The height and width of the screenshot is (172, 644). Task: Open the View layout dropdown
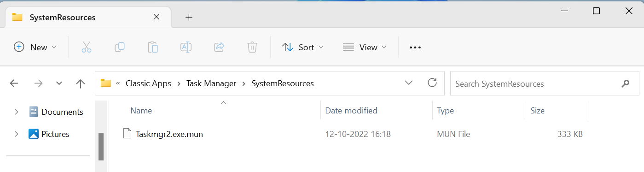click(365, 47)
